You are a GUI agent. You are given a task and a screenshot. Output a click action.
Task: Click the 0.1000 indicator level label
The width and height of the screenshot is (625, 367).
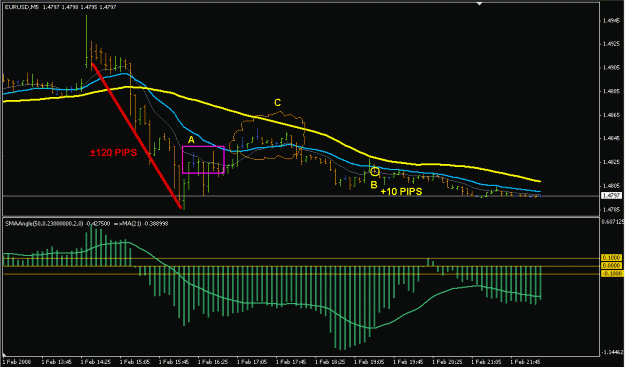click(x=611, y=258)
